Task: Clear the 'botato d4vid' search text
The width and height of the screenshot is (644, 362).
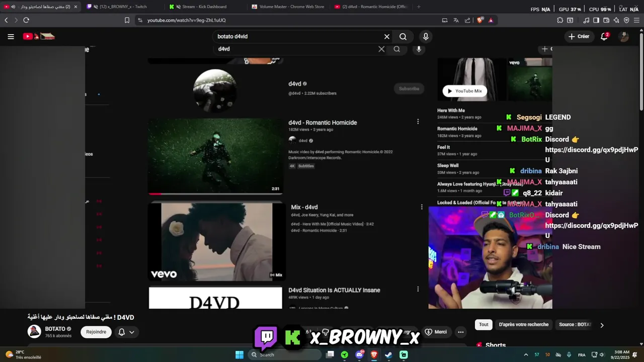Action: click(x=387, y=37)
